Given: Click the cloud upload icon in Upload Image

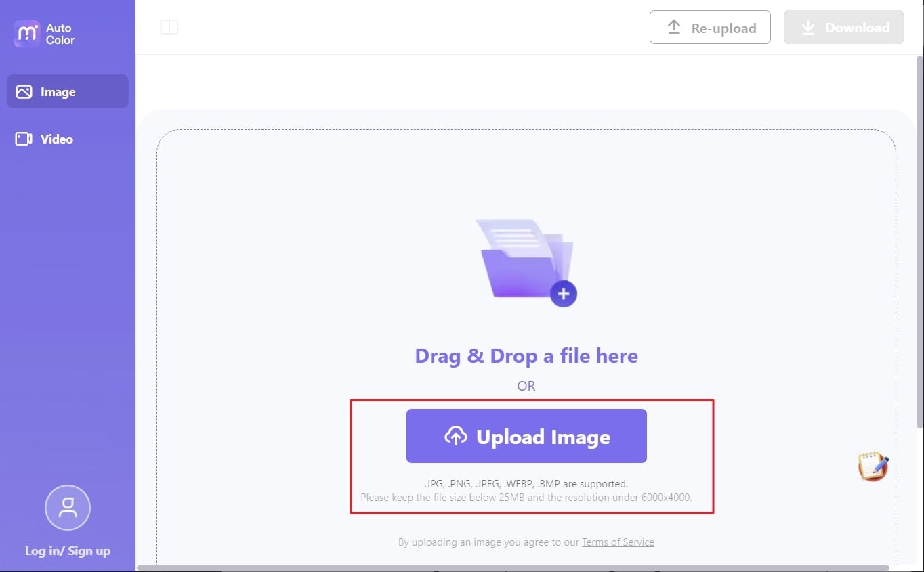Looking at the screenshot, I should [457, 436].
